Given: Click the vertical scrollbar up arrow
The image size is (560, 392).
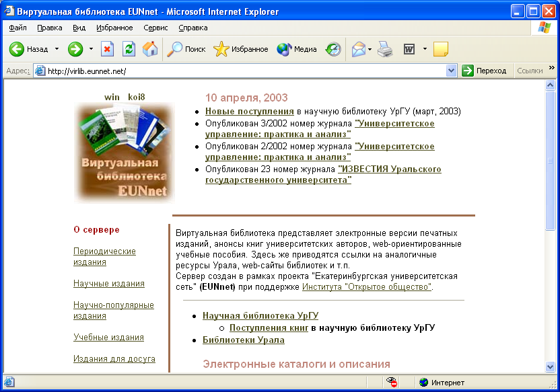Looking at the screenshot, I should 550,85.
